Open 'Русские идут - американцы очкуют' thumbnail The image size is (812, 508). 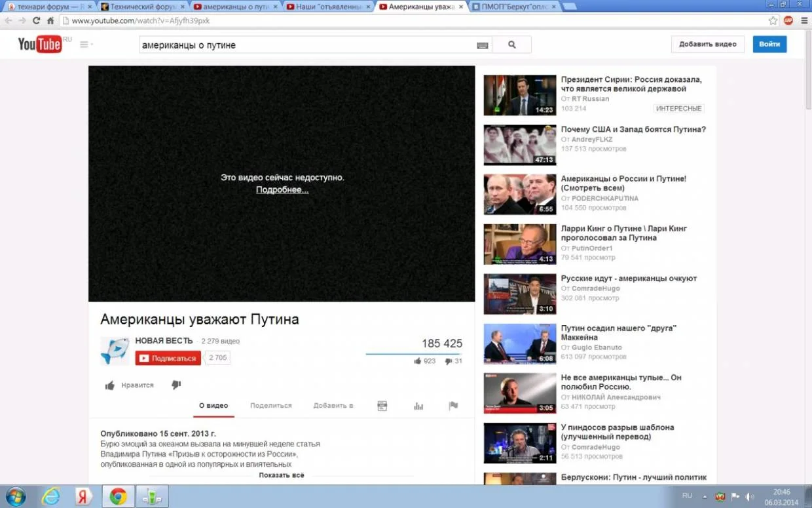pyautogui.click(x=519, y=294)
